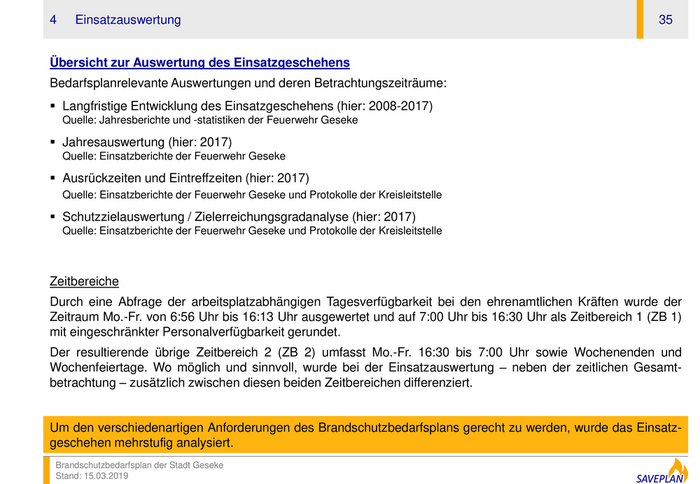700x484 pixels.
Task: Click the source line Jahresberichte und -statistiken
Action: [210, 120]
